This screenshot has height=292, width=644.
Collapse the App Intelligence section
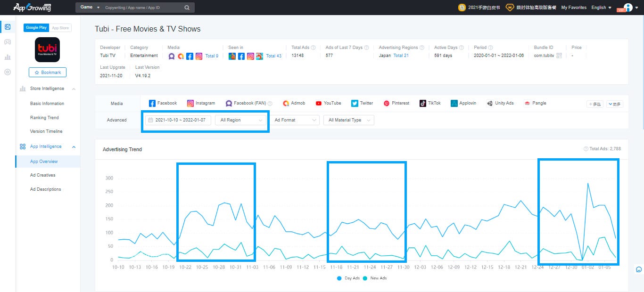(74, 147)
